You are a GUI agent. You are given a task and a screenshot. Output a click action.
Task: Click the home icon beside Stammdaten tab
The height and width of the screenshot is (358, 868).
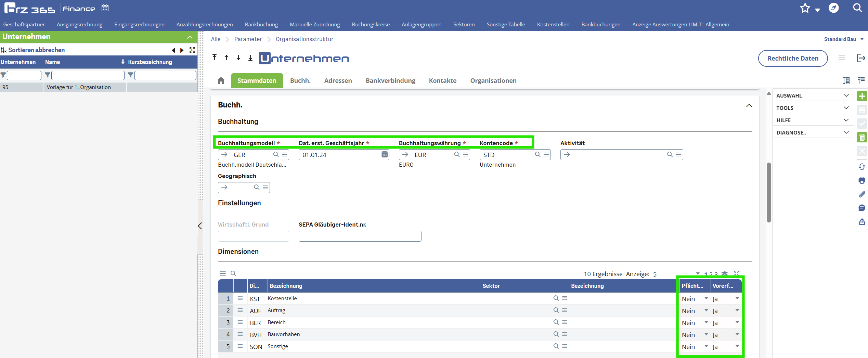(221, 80)
